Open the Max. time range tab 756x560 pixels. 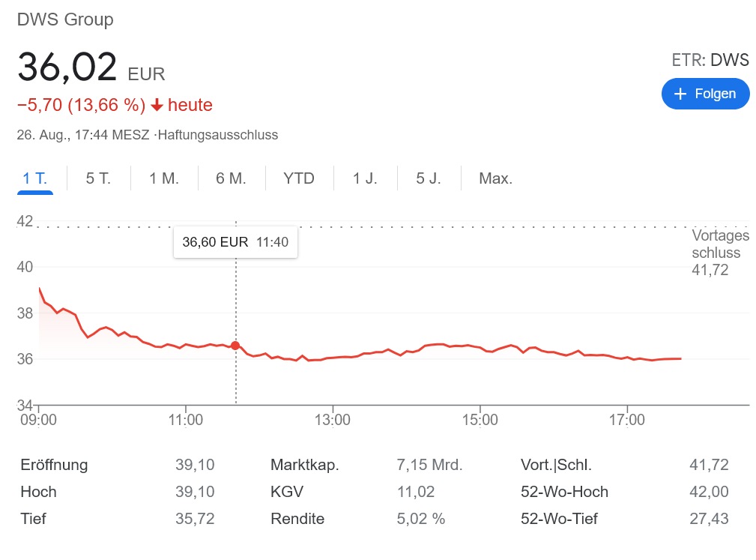[x=496, y=178]
